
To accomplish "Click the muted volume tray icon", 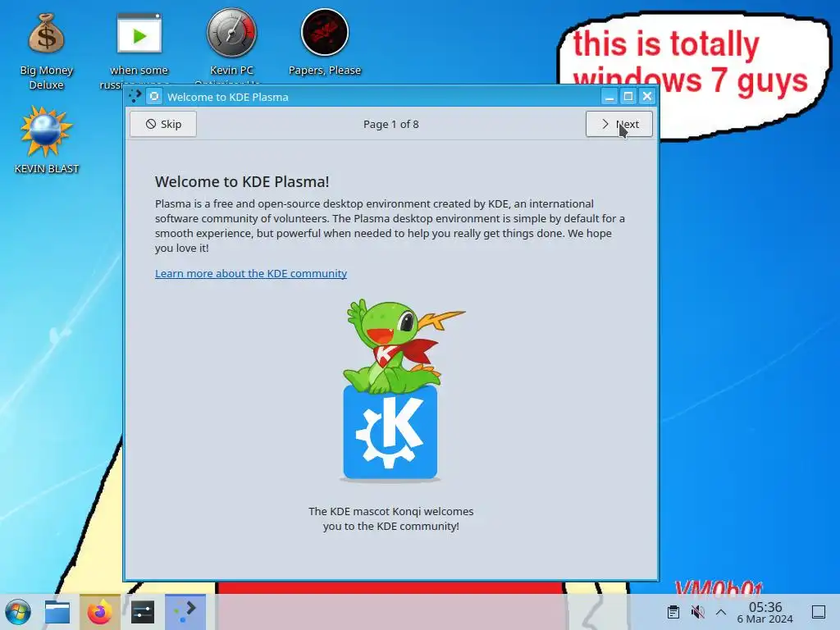I will 697,612.
